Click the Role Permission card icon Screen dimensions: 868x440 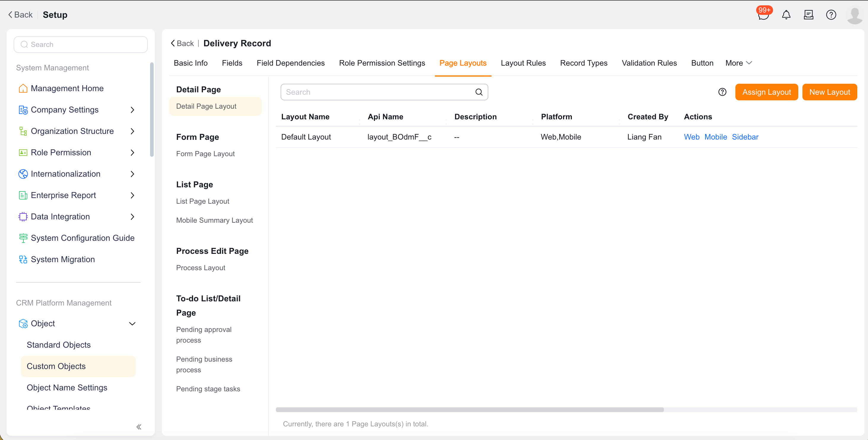tap(23, 153)
